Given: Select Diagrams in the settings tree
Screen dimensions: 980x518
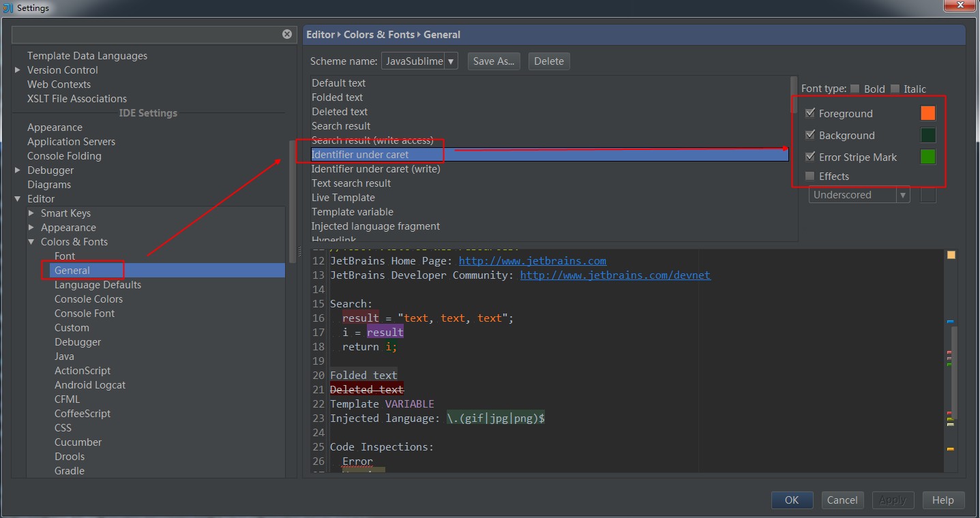Looking at the screenshot, I should point(49,184).
